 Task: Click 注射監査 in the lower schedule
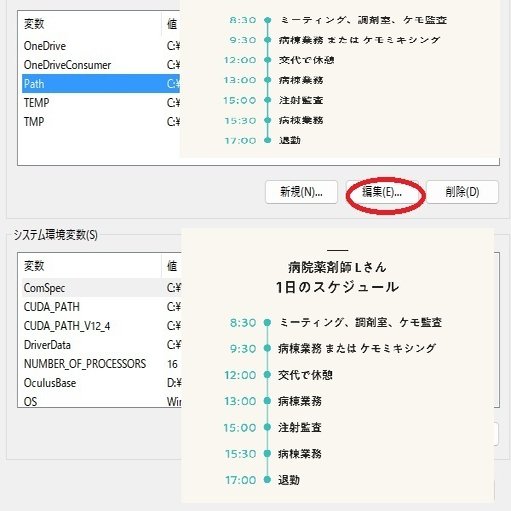click(x=300, y=427)
